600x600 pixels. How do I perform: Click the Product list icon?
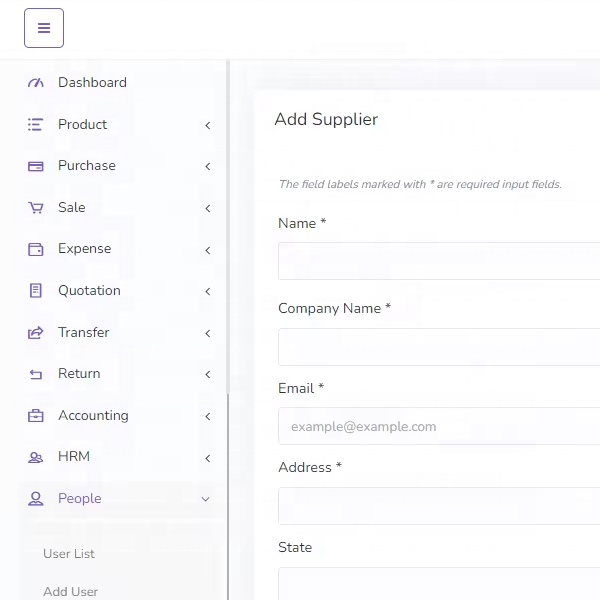click(36, 125)
